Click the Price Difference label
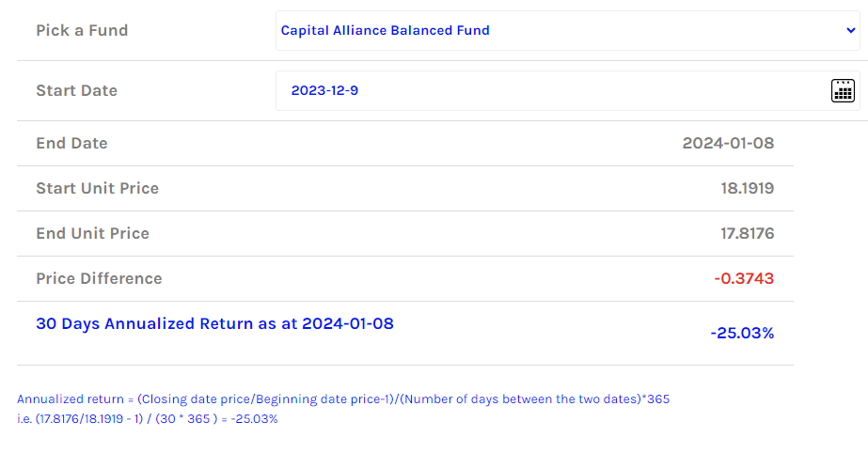 [x=99, y=279]
